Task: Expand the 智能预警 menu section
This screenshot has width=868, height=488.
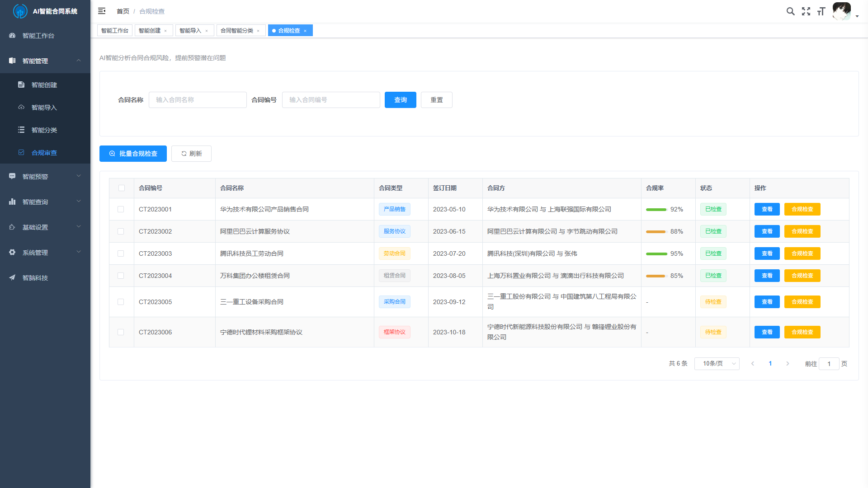Action: (x=45, y=176)
